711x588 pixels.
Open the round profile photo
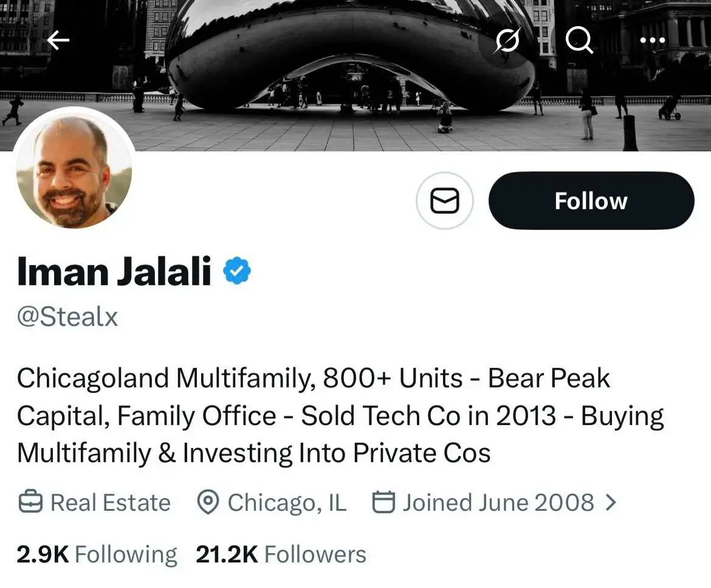click(74, 171)
